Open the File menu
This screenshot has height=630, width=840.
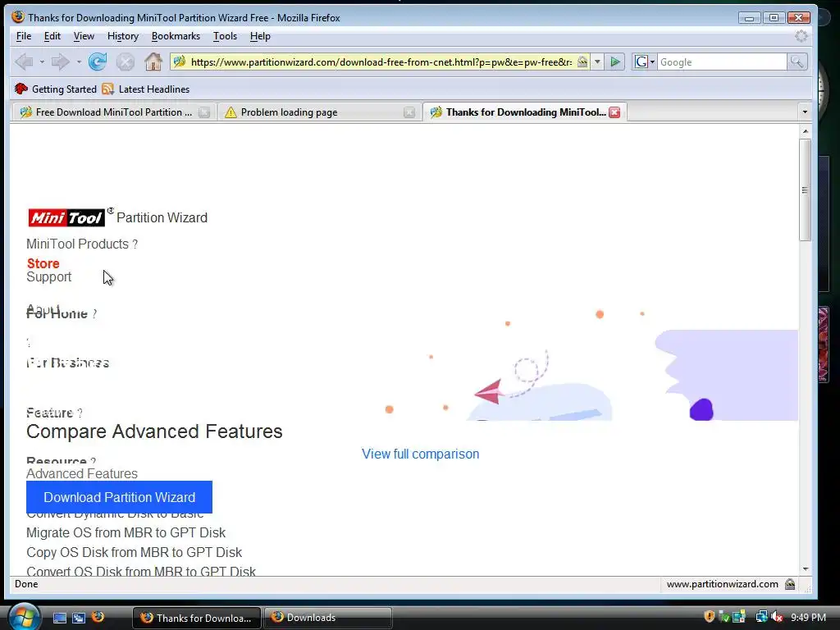(24, 36)
